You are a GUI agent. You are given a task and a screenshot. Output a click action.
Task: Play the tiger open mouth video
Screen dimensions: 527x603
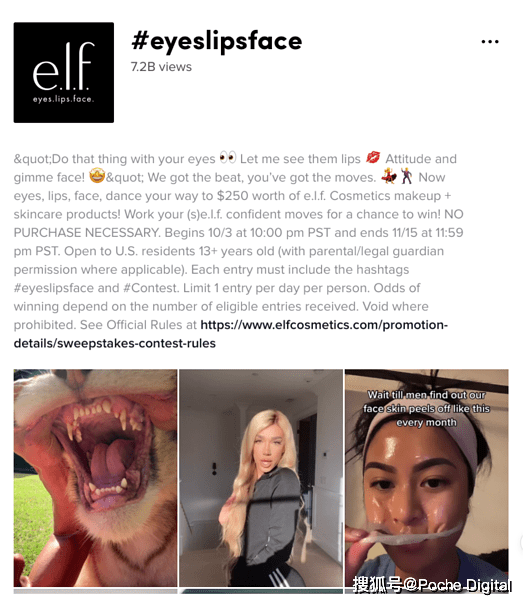click(x=95, y=478)
